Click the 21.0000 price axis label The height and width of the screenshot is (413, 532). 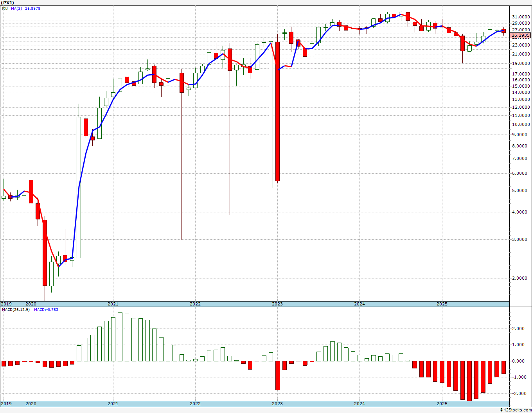coord(521,54)
